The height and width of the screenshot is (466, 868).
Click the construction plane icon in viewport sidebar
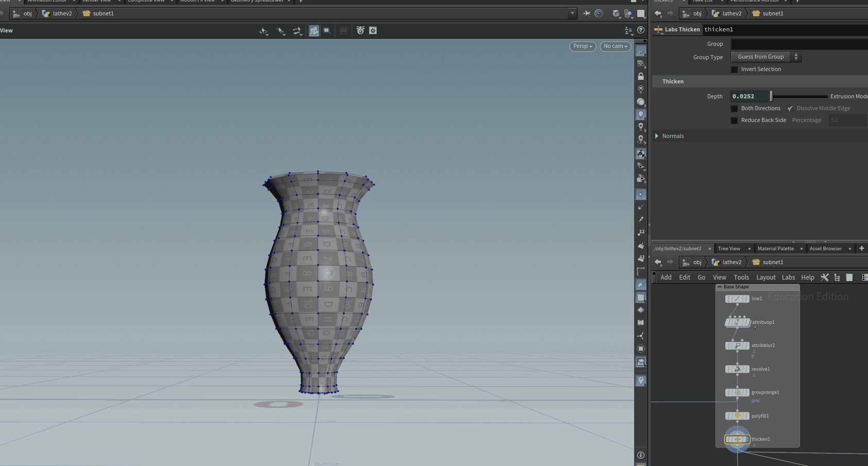pyautogui.click(x=641, y=64)
